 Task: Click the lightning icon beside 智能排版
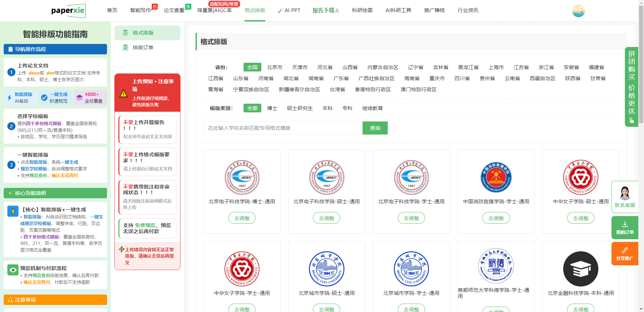click(x=9, y=98)
